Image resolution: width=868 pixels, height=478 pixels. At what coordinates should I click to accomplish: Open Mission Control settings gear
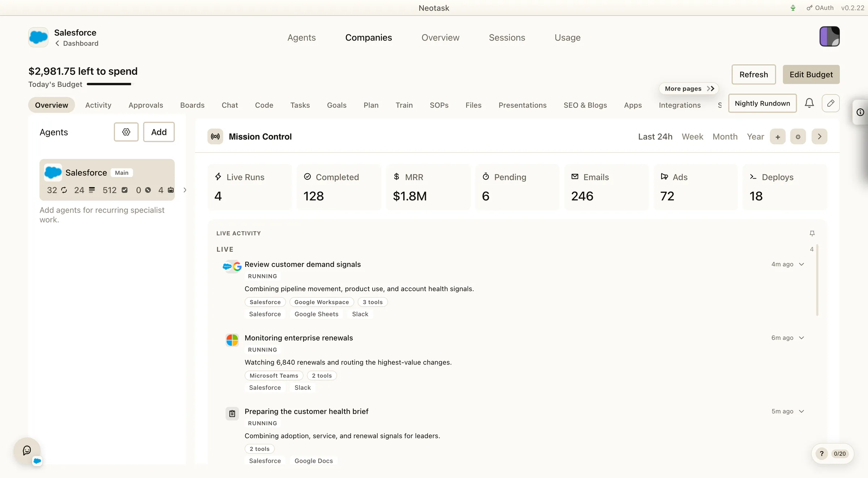(x=798, y=137)
